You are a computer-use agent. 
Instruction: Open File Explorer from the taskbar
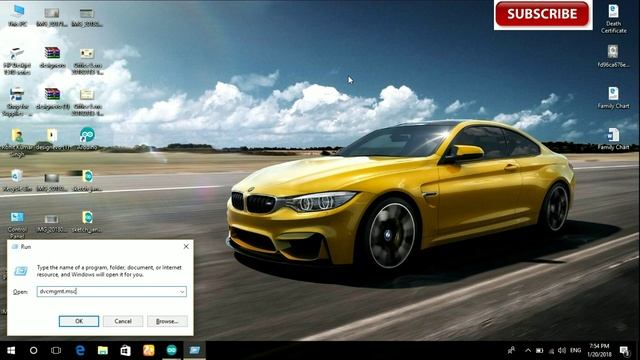102,350
